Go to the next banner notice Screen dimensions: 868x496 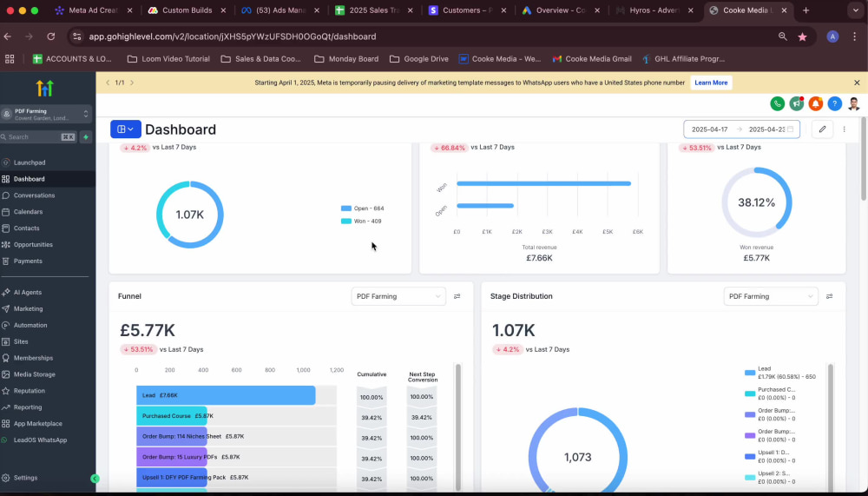[132, 83]
